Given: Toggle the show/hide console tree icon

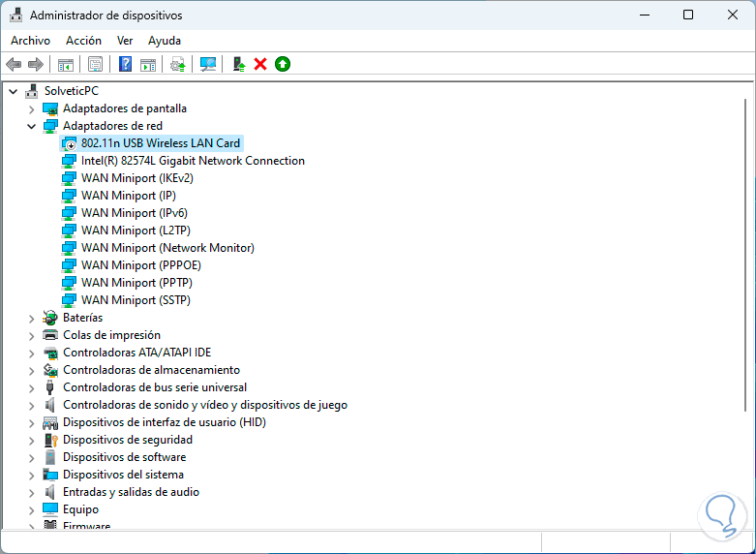Looking at the screenshot, I should [x=66, y=64].
